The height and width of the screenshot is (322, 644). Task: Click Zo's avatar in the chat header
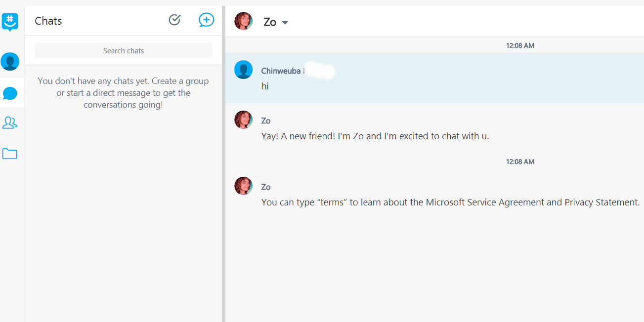click(x=243, y=21)
